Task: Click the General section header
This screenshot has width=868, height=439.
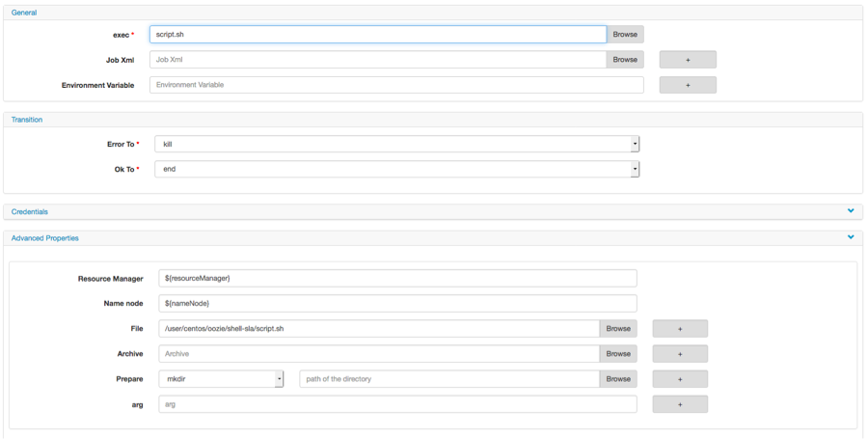Action: (x=24, y=13)
